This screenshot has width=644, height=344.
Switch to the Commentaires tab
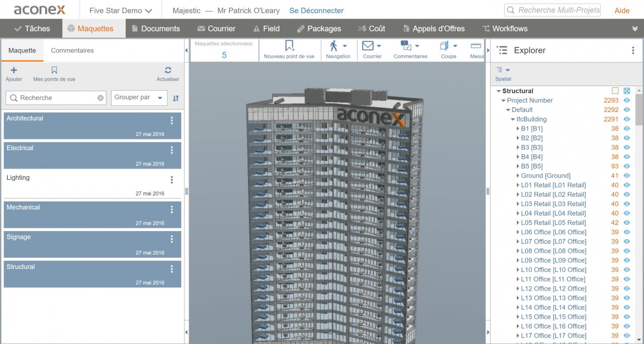72,50
